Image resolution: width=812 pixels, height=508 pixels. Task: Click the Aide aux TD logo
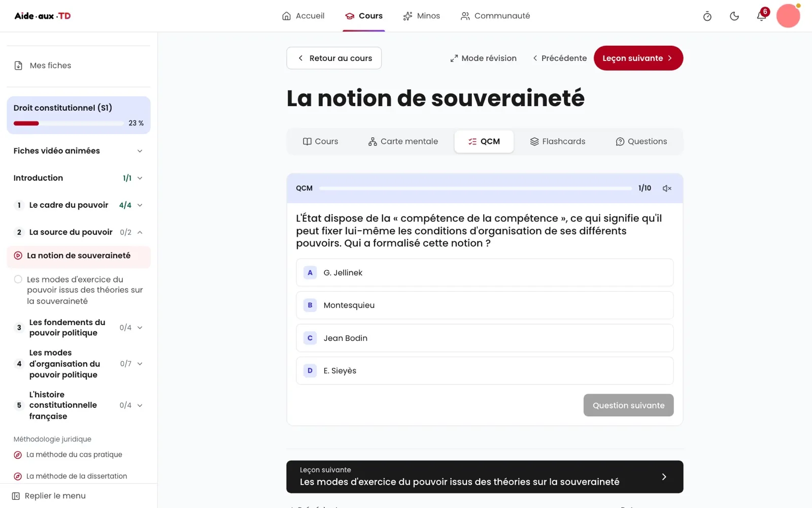click(x=43, y=16)
